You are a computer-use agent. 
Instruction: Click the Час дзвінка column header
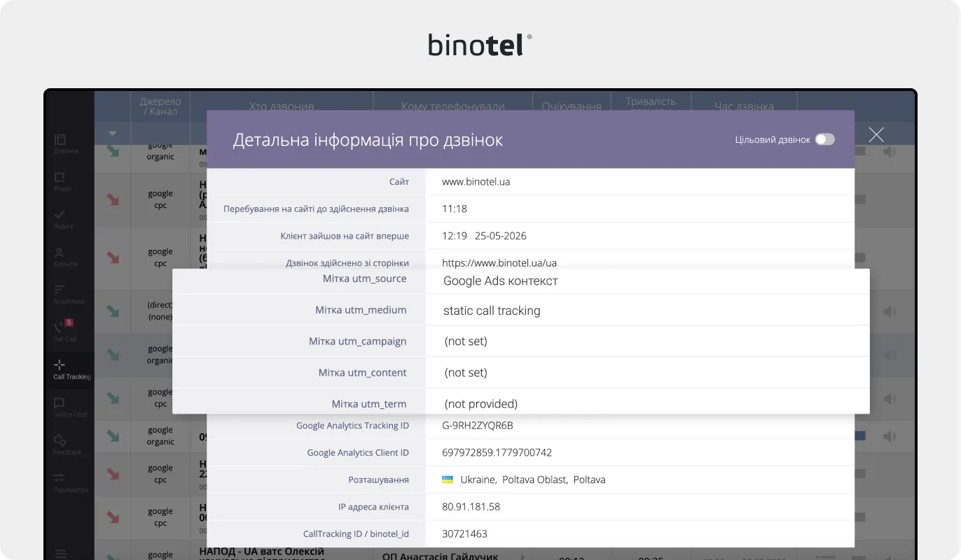tap(744, 106)
